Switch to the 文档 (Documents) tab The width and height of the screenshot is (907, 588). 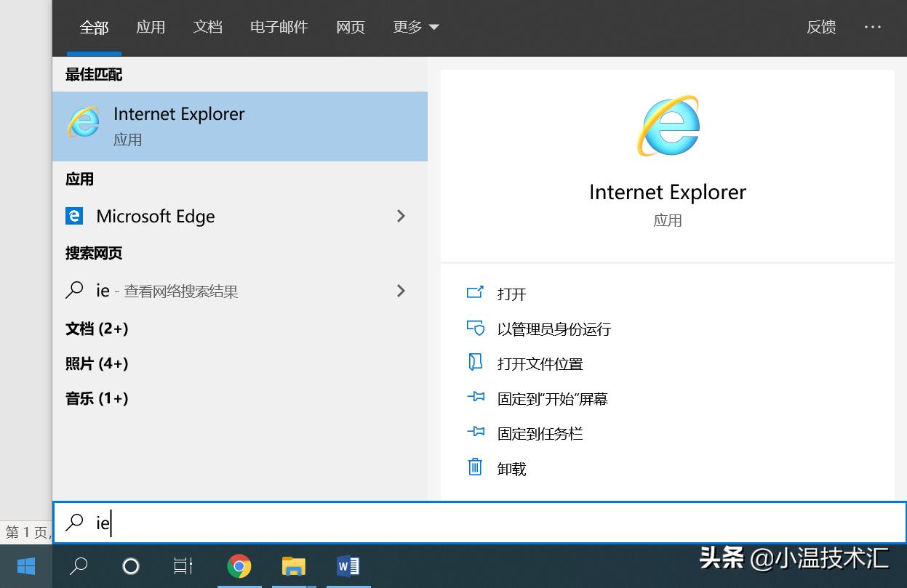[207, 27]
